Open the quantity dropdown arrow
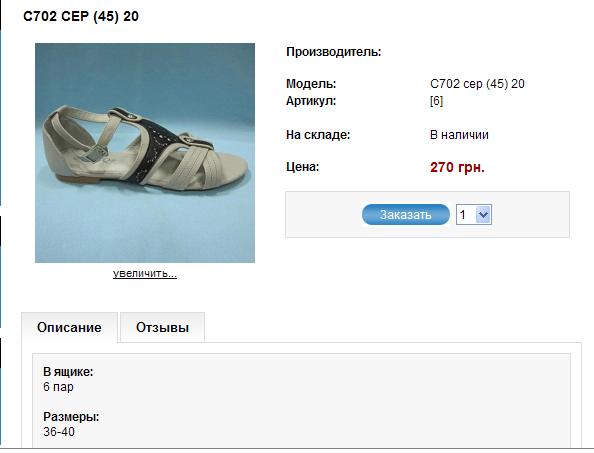Screen dimensions: 594x453 483,215
